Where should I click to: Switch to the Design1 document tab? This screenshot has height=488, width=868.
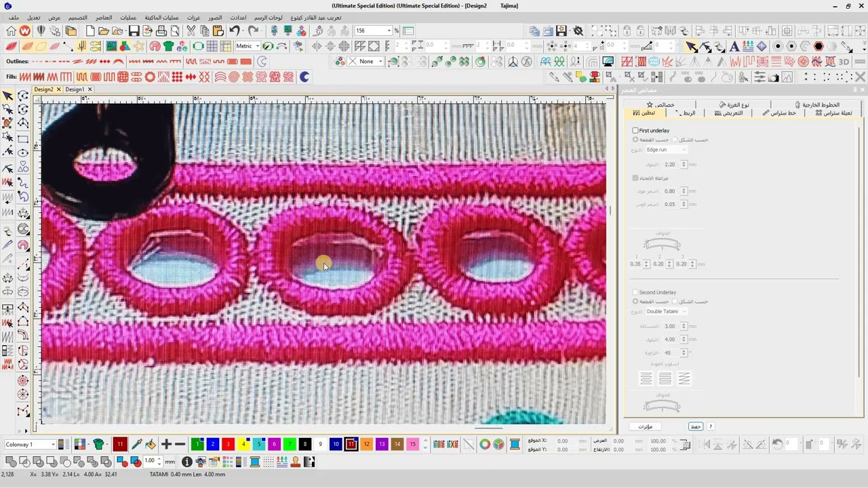coord(75,89)
